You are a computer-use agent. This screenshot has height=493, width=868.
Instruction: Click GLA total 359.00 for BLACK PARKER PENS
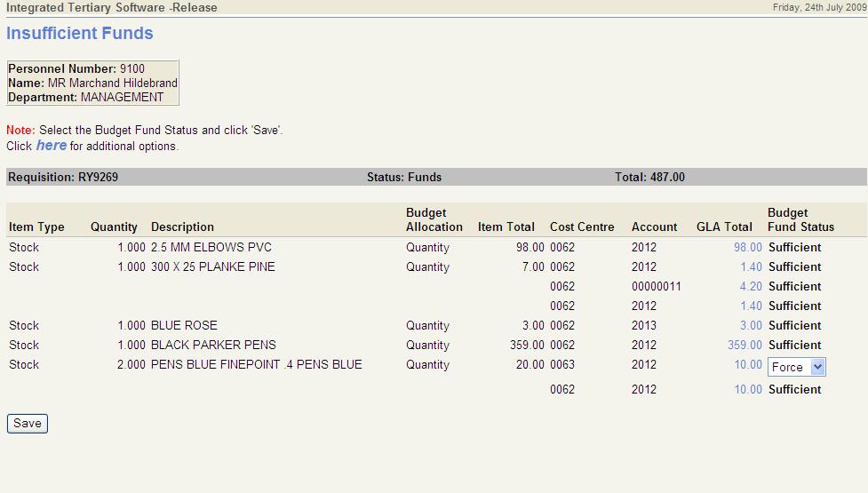745,345
